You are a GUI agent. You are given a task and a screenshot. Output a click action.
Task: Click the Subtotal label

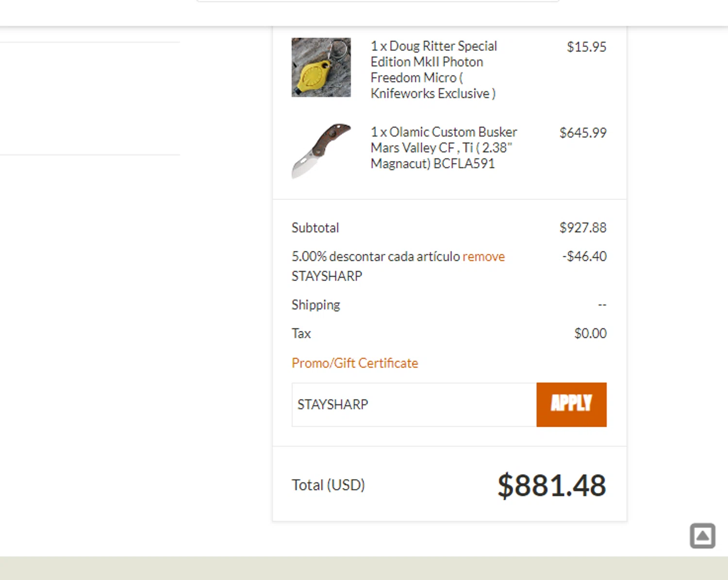315,228
